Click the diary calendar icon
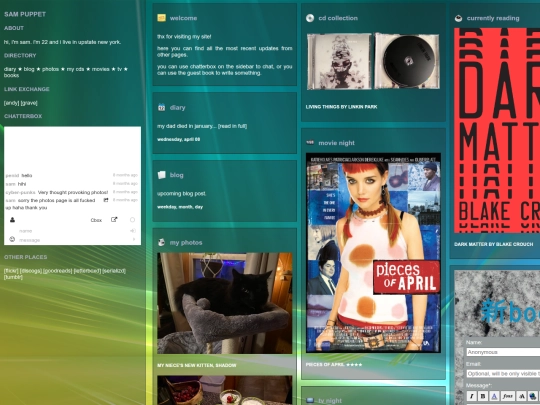This screenshot has width=540, height=405. tap(162, 107)
